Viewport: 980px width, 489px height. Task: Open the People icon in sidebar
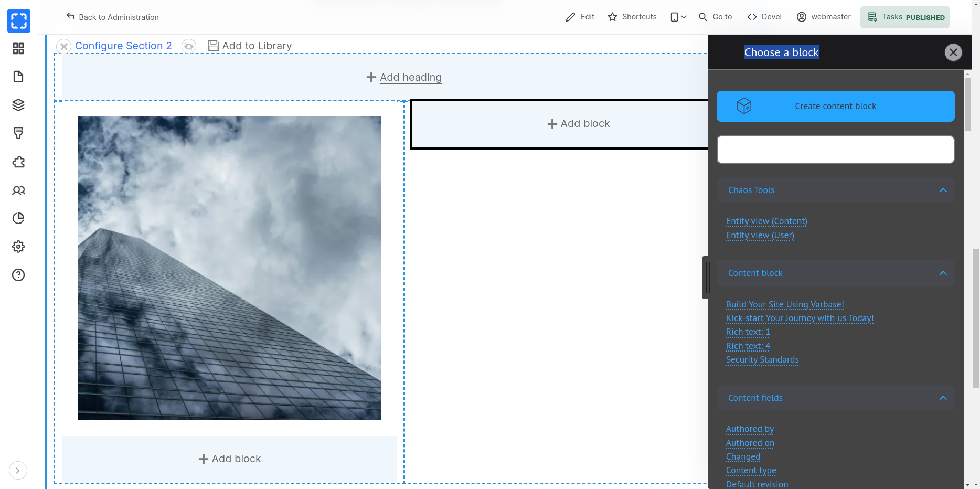[18, 190]
